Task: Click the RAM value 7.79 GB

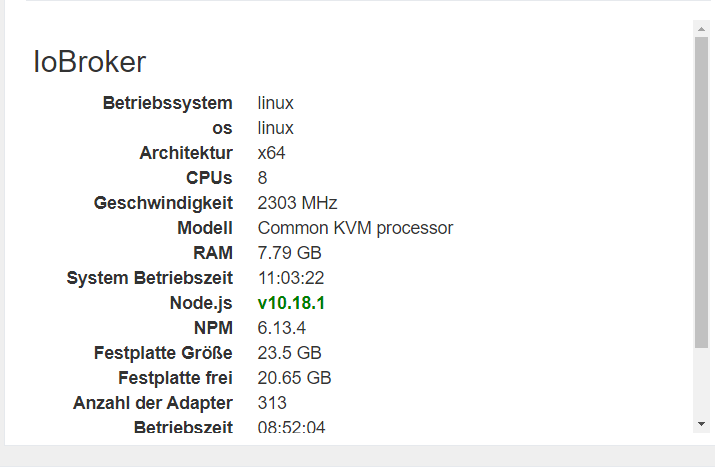Action: pos(290,253)
